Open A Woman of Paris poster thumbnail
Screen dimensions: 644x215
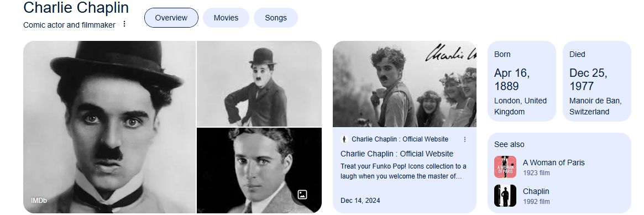click(x=505, y=167)
